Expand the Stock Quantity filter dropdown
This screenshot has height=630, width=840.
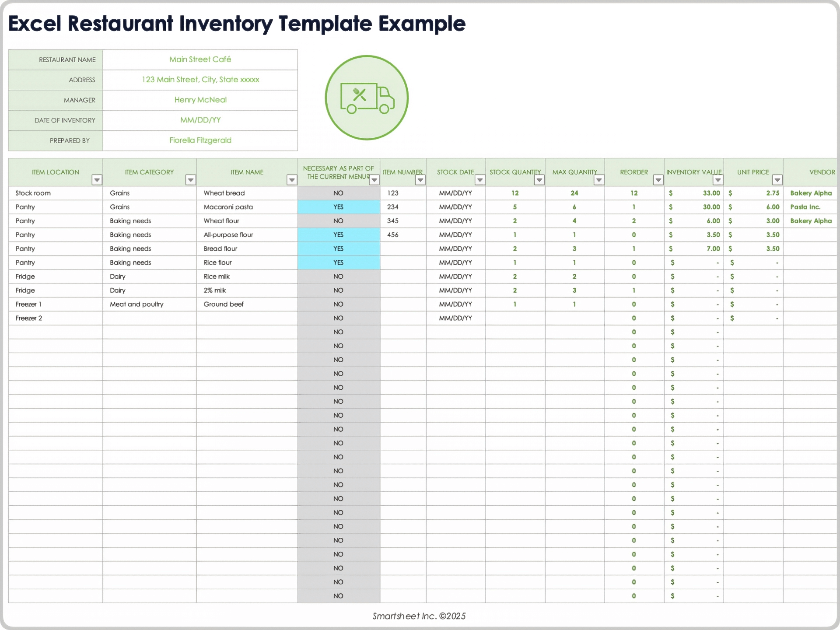(x=539, y=180)
